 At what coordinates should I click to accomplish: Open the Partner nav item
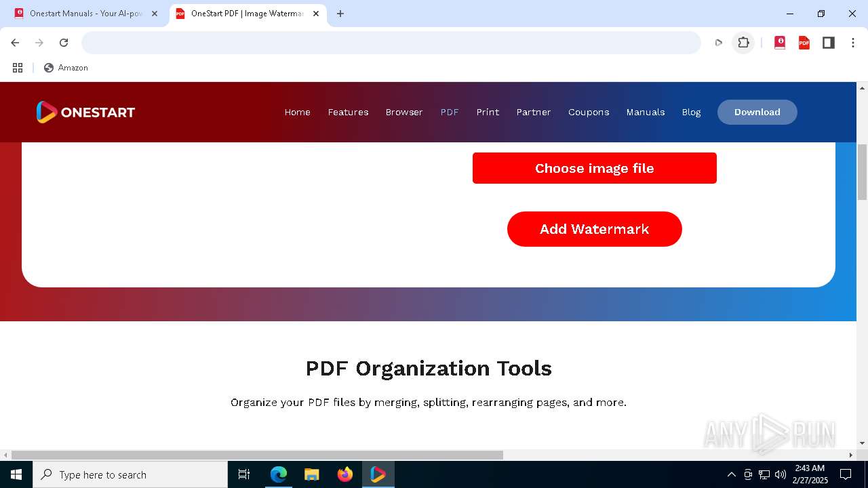pos(534,112)
